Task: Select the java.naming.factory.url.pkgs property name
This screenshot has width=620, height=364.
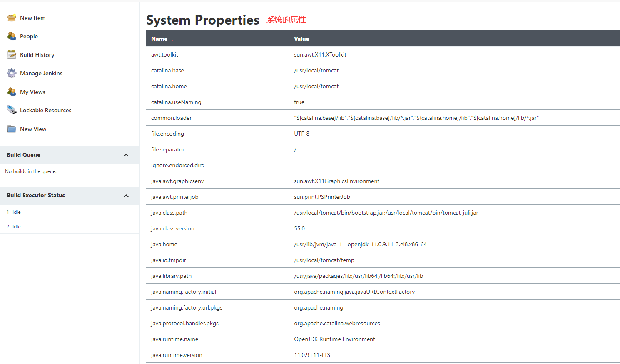Action: (187, 307)
